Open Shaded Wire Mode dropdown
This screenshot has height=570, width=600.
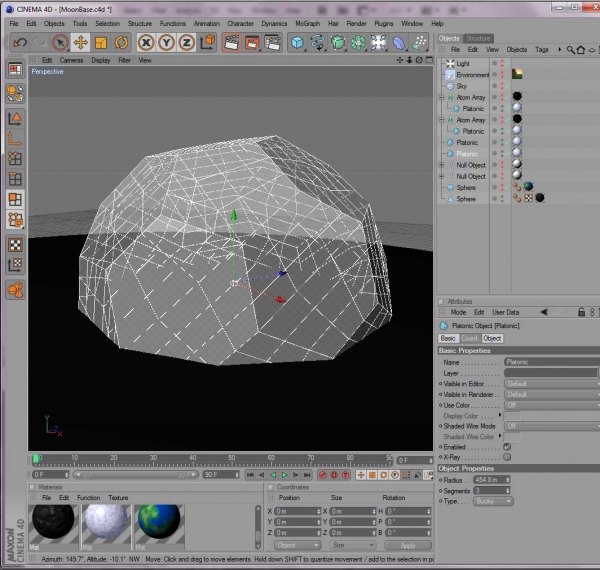coord(552,426)
